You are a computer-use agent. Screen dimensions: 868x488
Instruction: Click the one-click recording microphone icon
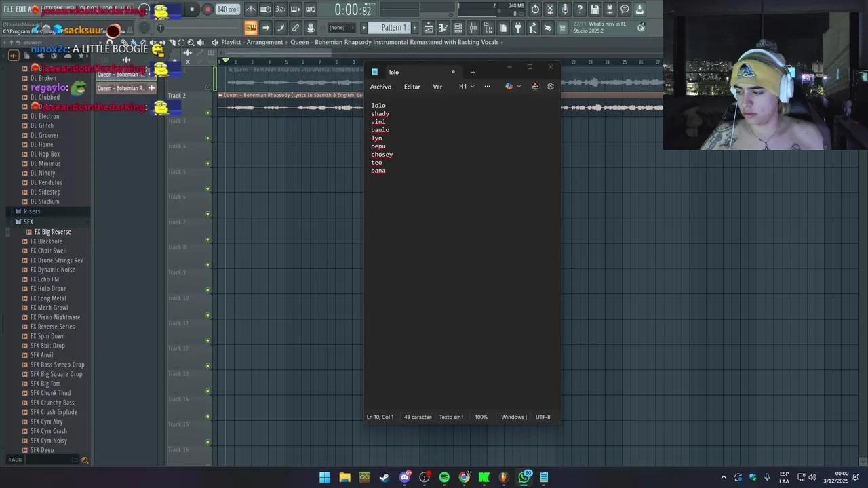tap(565, 9)
